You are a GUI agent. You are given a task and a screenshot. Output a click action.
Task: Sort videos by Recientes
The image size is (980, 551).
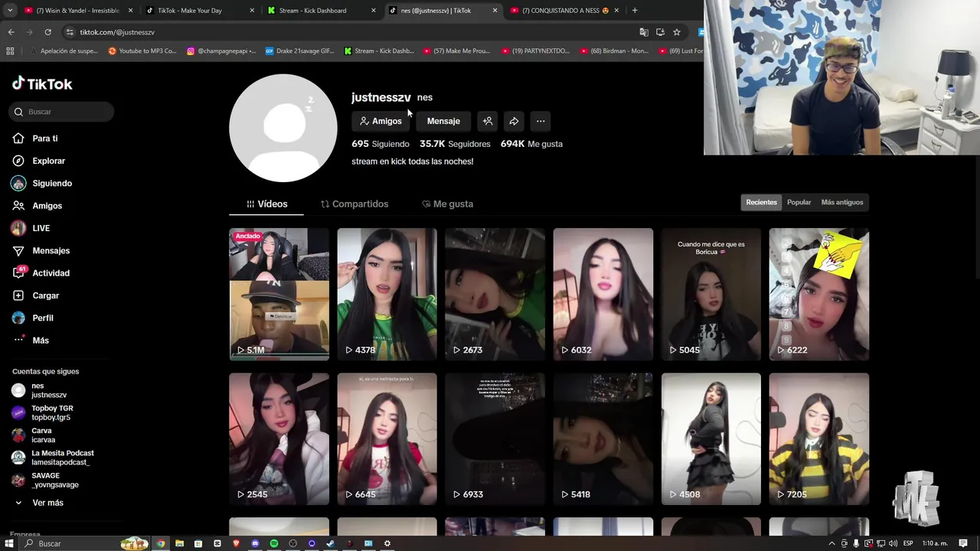(x=761, y=202)
